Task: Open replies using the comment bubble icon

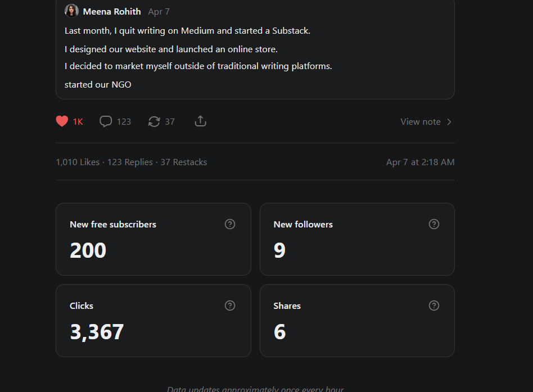Action: 106,121
